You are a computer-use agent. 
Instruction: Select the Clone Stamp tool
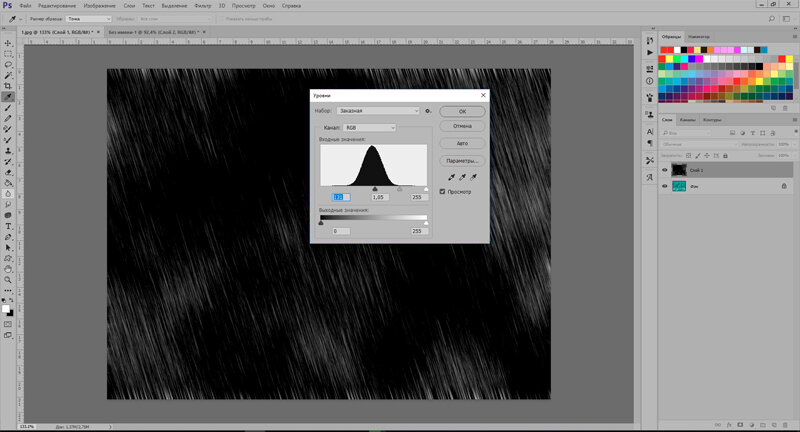pos(8,151)
